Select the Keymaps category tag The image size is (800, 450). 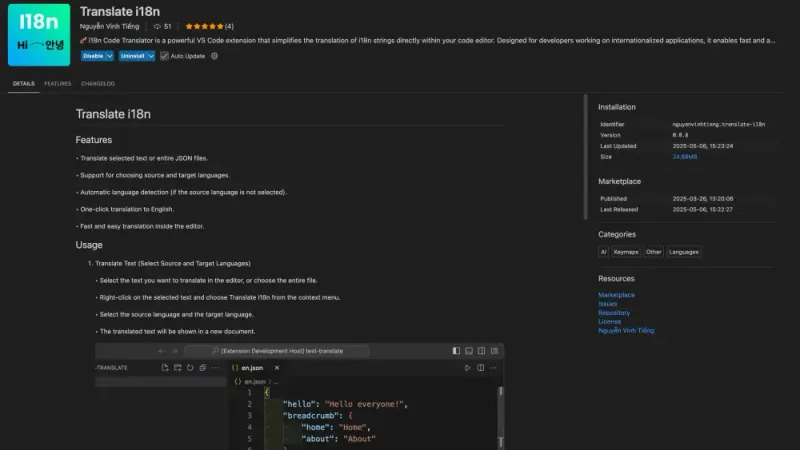(x=626, y=252)
